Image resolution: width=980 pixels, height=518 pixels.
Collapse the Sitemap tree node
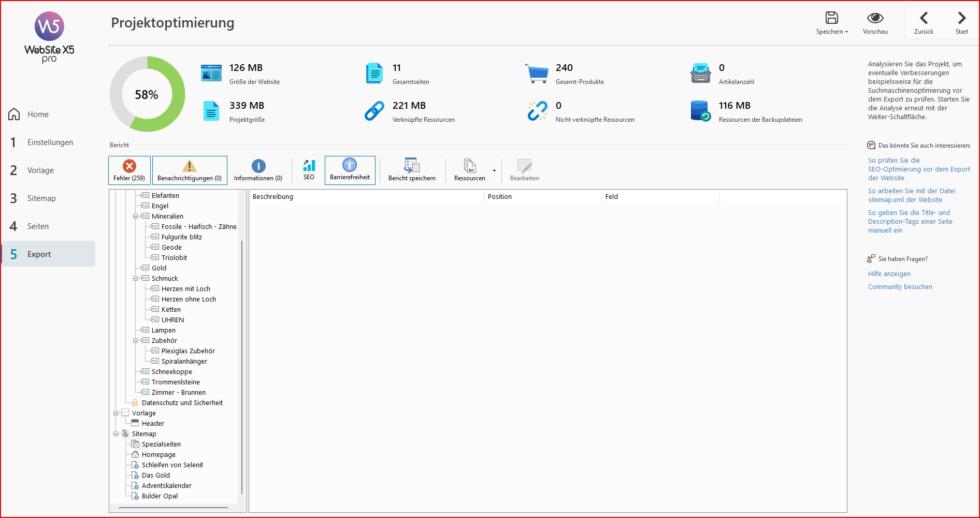tap(116, 434)
